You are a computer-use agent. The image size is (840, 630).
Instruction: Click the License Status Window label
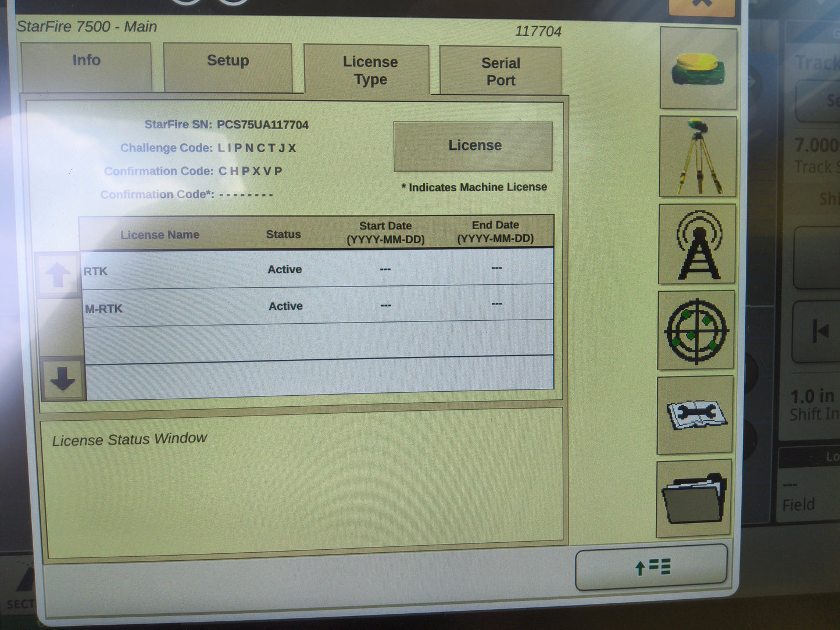click(x=130, y=439)
